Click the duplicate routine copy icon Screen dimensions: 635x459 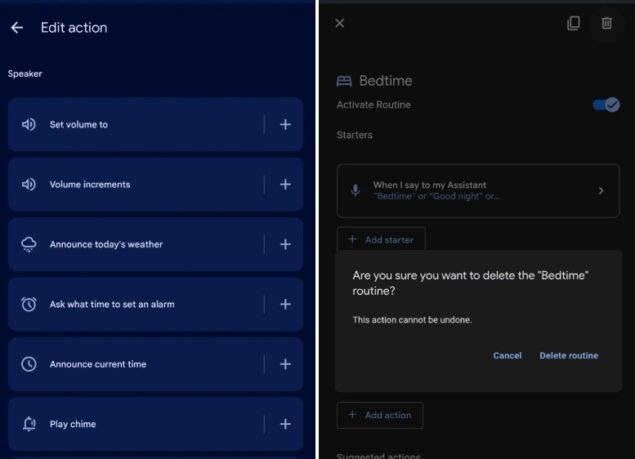[573, 23]
